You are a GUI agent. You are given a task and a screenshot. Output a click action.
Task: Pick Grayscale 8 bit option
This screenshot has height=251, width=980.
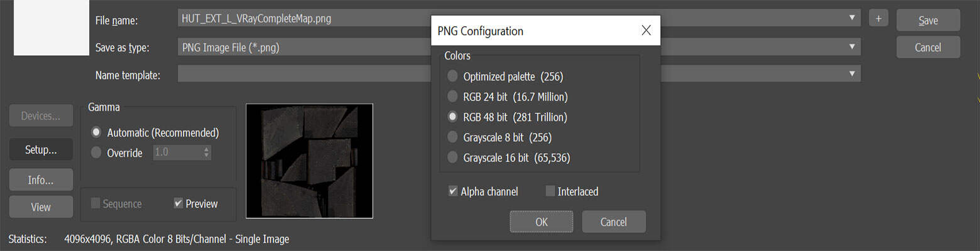tap(452, 137)
